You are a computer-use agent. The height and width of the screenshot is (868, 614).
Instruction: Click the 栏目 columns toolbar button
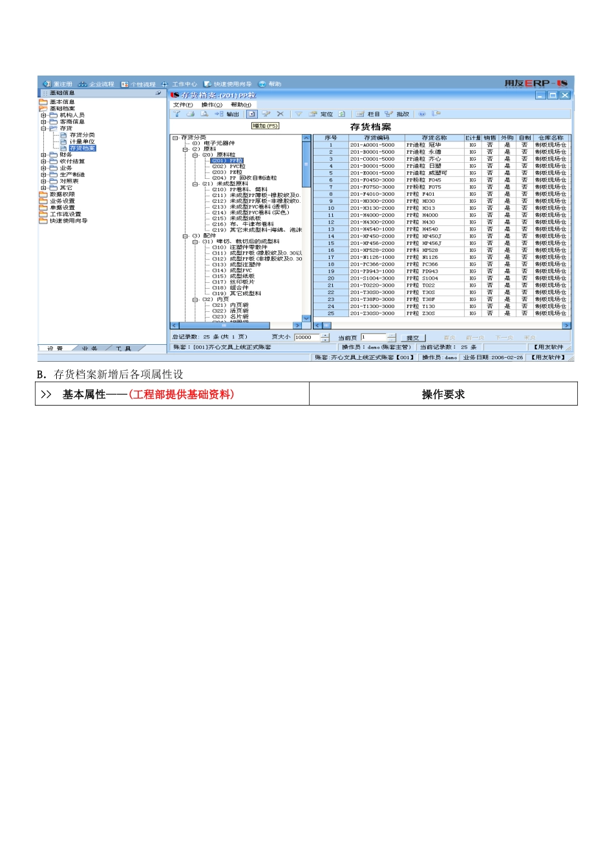coord(368,114)
